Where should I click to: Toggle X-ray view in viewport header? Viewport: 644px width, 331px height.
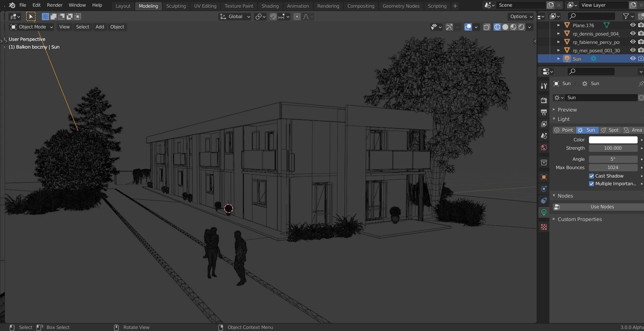pos(487,27)
